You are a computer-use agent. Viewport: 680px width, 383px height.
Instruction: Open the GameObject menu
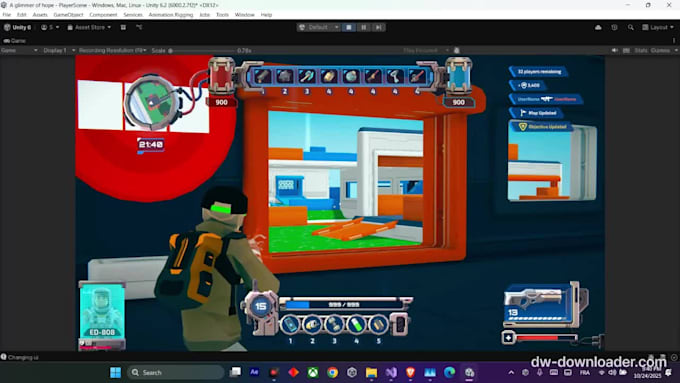[68, 15]
